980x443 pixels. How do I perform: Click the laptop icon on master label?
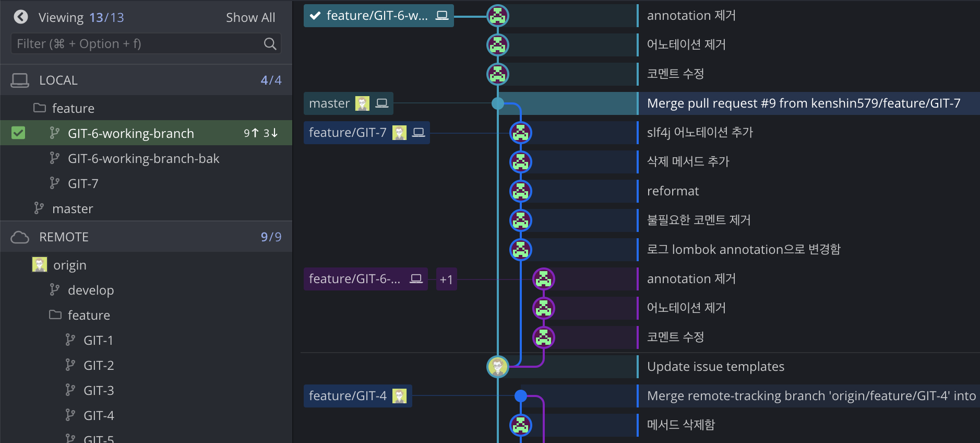tap(382, 103)
